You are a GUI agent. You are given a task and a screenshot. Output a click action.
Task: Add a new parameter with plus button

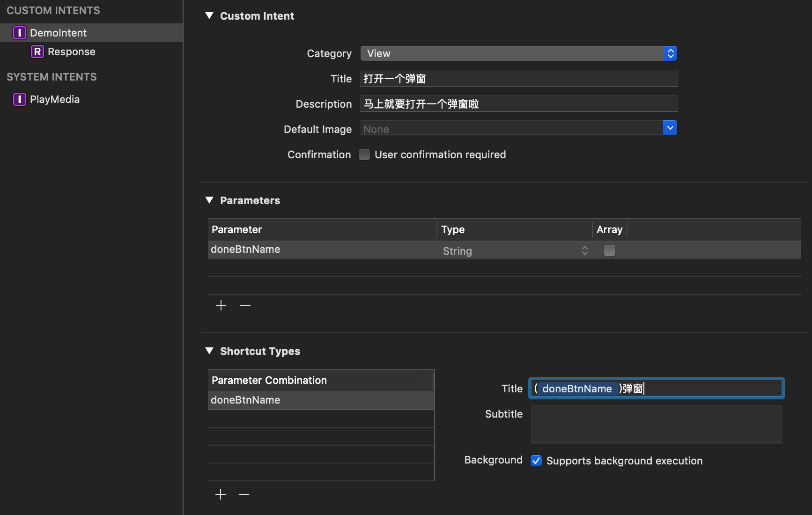(221, 305)
